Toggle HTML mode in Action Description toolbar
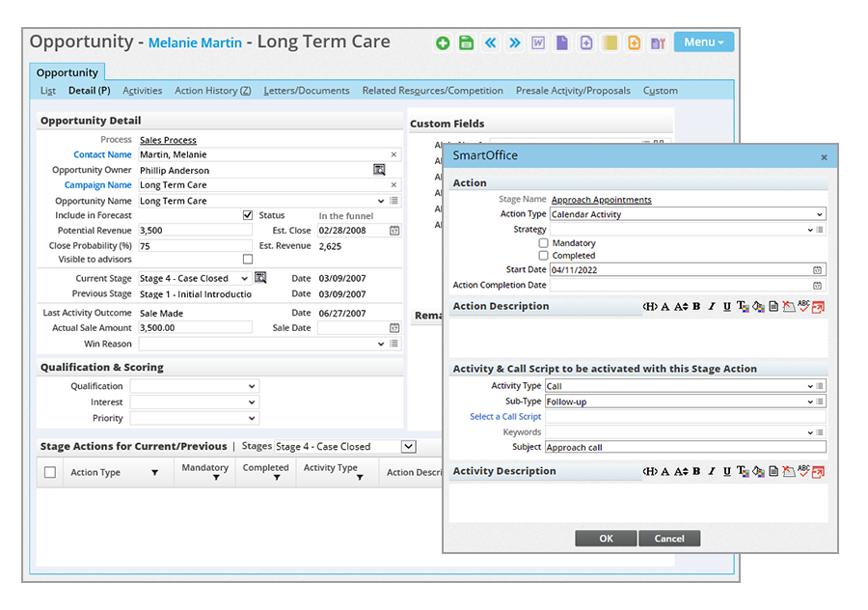Viewport: 868px width, 610px height. click(650, 306)
